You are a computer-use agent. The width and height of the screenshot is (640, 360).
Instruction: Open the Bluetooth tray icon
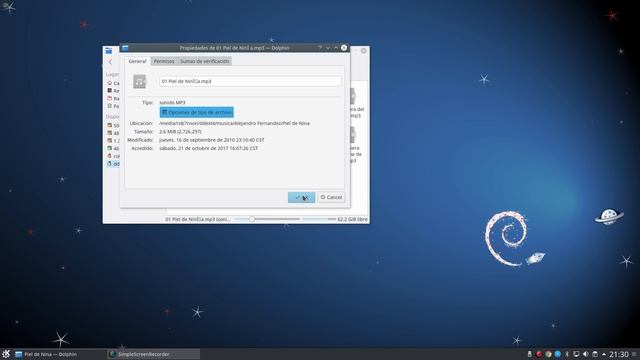click(567, 354)
